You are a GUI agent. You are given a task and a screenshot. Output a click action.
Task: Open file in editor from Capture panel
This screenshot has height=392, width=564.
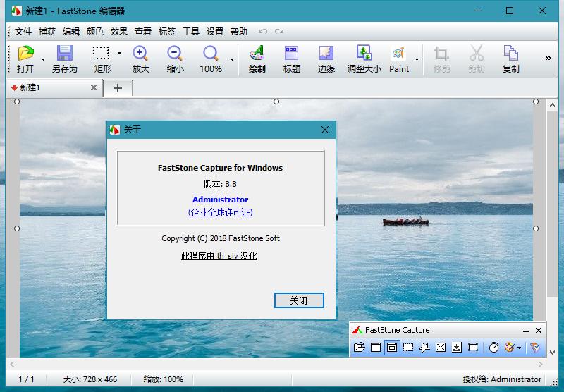360,347
